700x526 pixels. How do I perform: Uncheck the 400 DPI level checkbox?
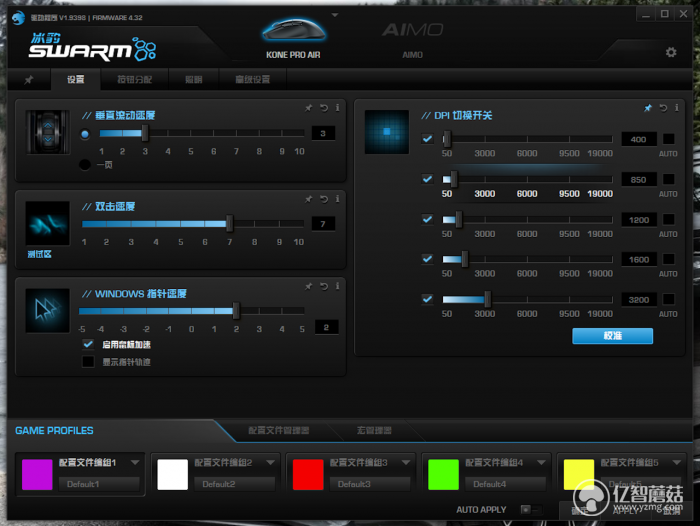pyautogui.click(x=427, y=139)
